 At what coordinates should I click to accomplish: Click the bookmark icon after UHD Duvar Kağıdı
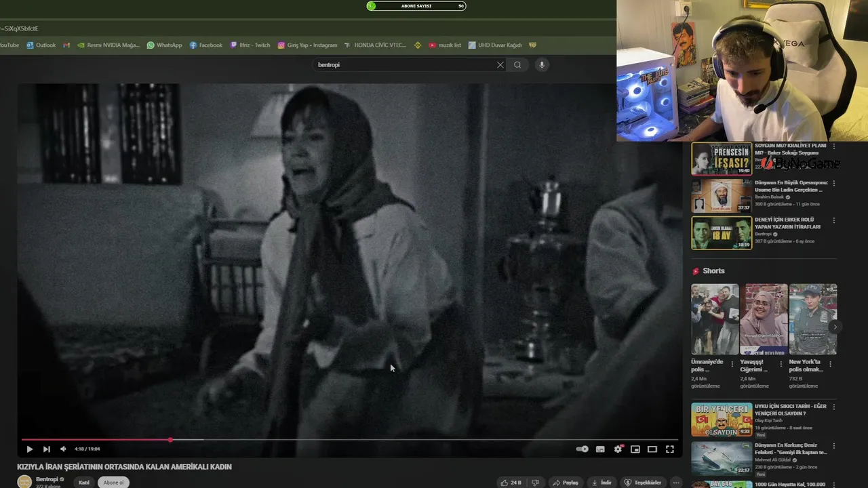pyautogui.click(x=533, y=45)
